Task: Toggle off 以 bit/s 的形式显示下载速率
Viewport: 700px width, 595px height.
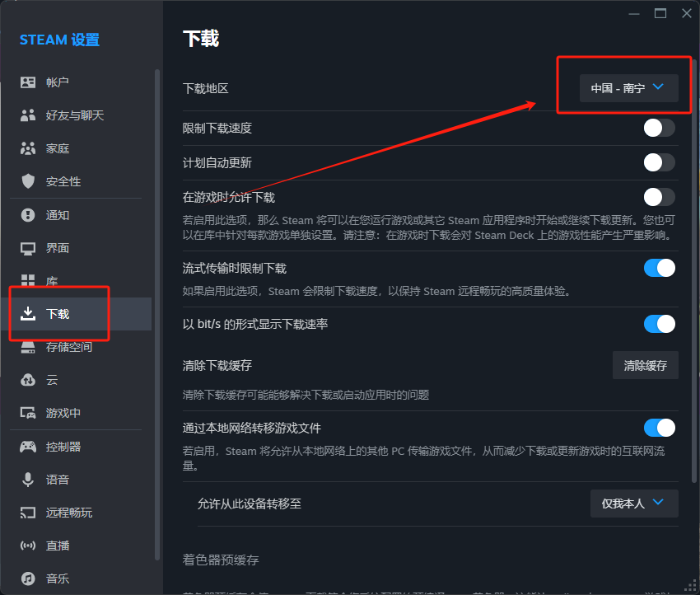Action: (x=658, y=324)
